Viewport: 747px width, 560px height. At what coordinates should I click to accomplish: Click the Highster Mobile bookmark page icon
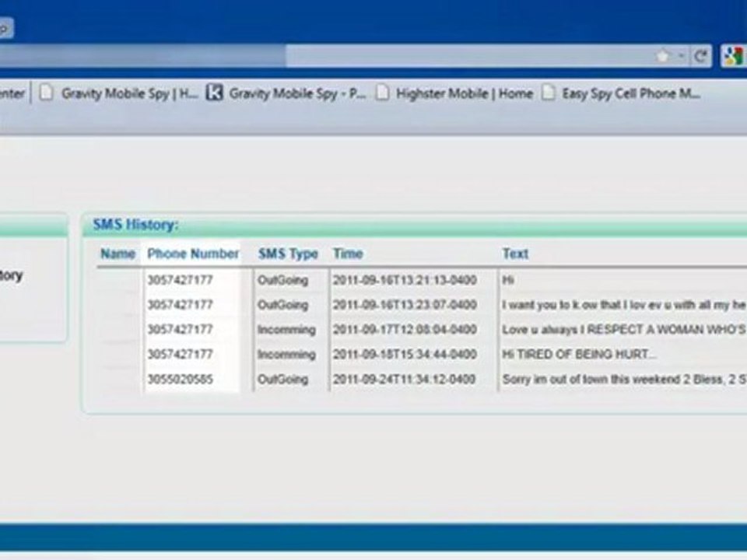(x=382, y=93)
